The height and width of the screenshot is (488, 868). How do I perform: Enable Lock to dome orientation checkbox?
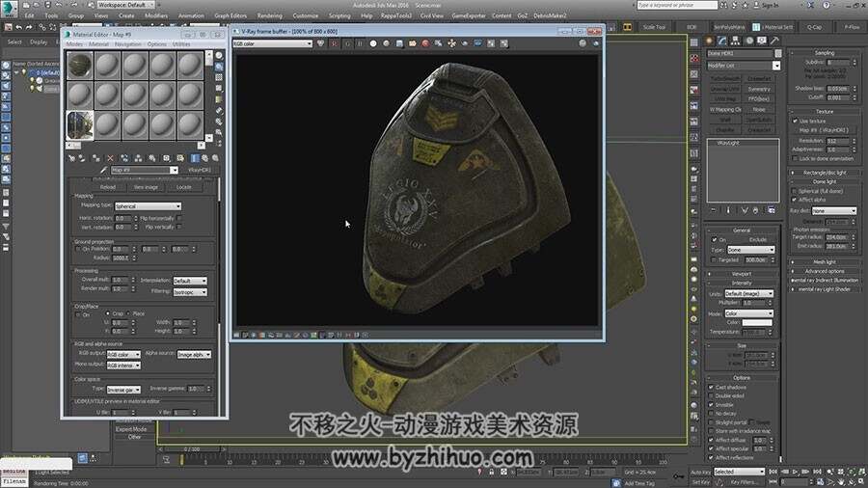(796, 158)
